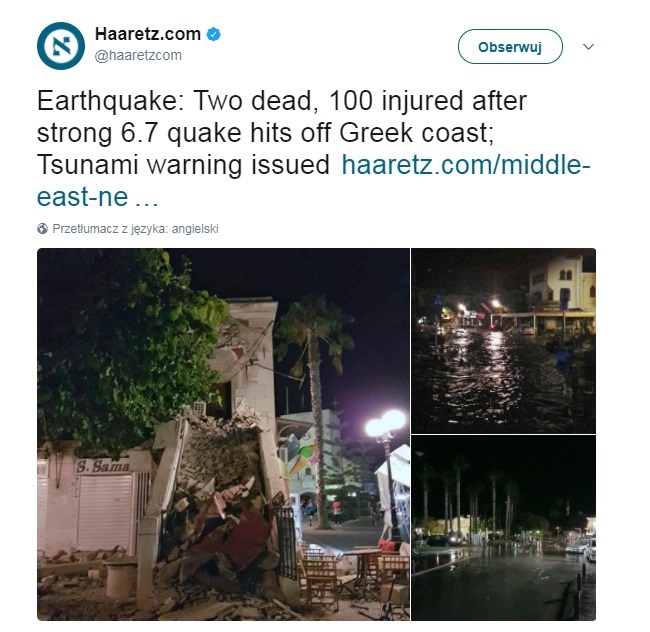Click the parked cars in street photo
This screenshot has width=650, height=632.
pyautogui.click(x=580, y=549)
